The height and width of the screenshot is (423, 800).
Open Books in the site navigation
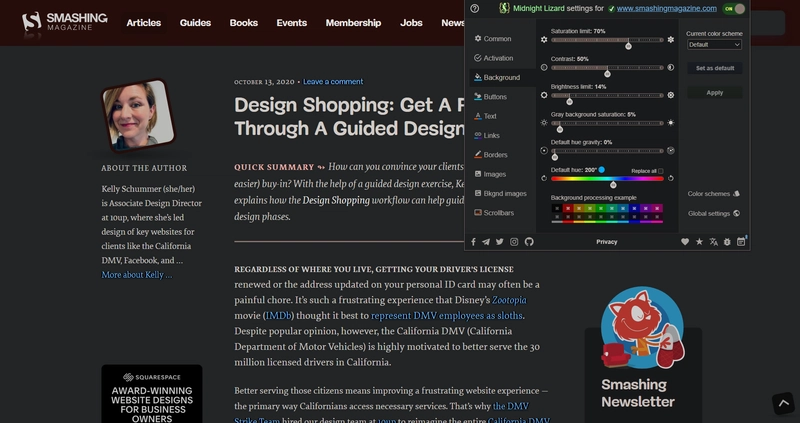click(243, 23)
